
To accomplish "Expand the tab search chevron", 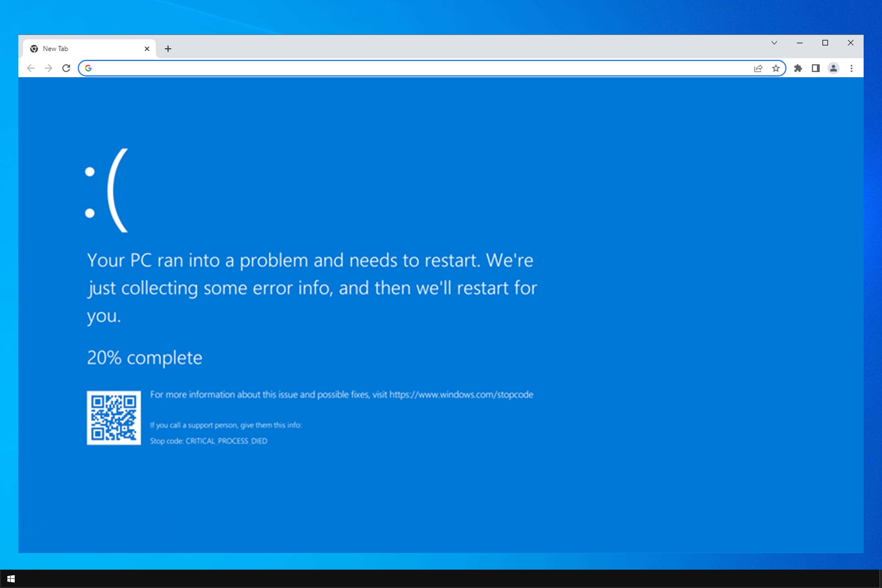I will [774, 43].
